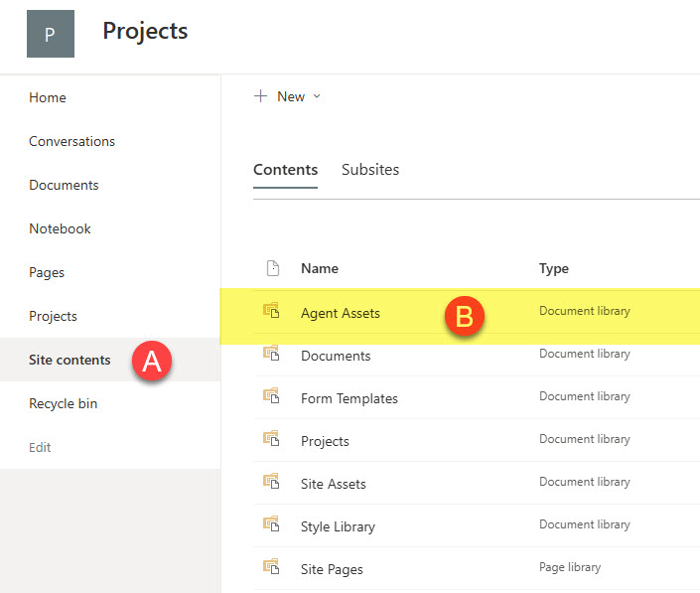Open Home in the left navigation
700x593 pixels.
pyautogui.click(x=48, y=97)
